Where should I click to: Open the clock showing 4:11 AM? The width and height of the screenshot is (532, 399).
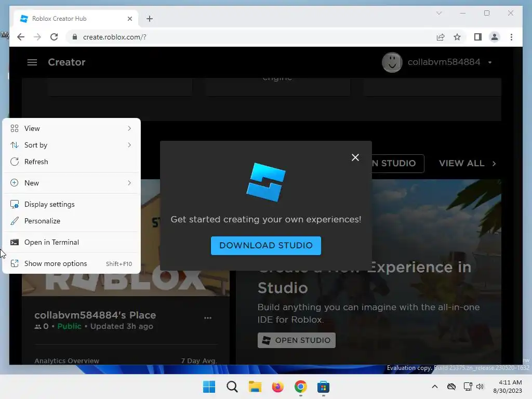508,387
